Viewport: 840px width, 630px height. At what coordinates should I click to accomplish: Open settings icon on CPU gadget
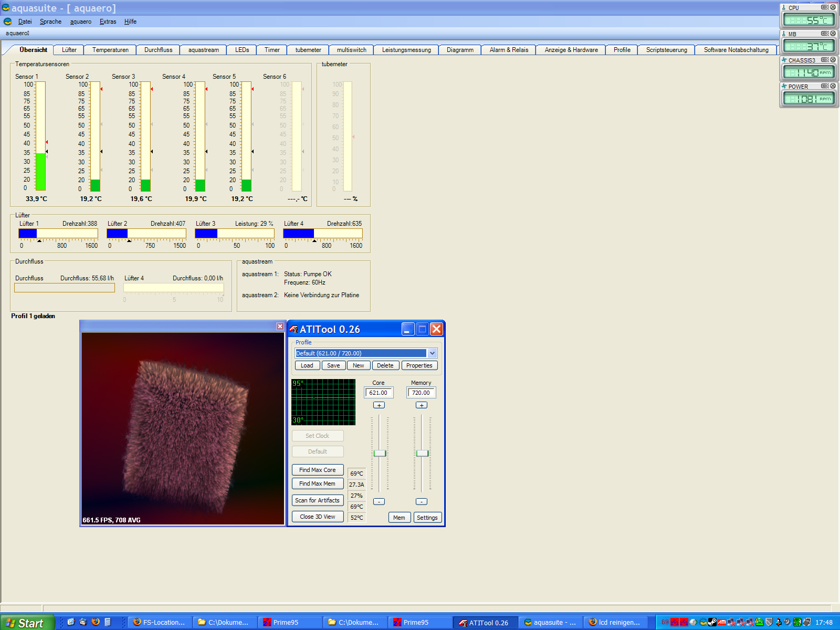pyautogui.click(x=825, y=7)
